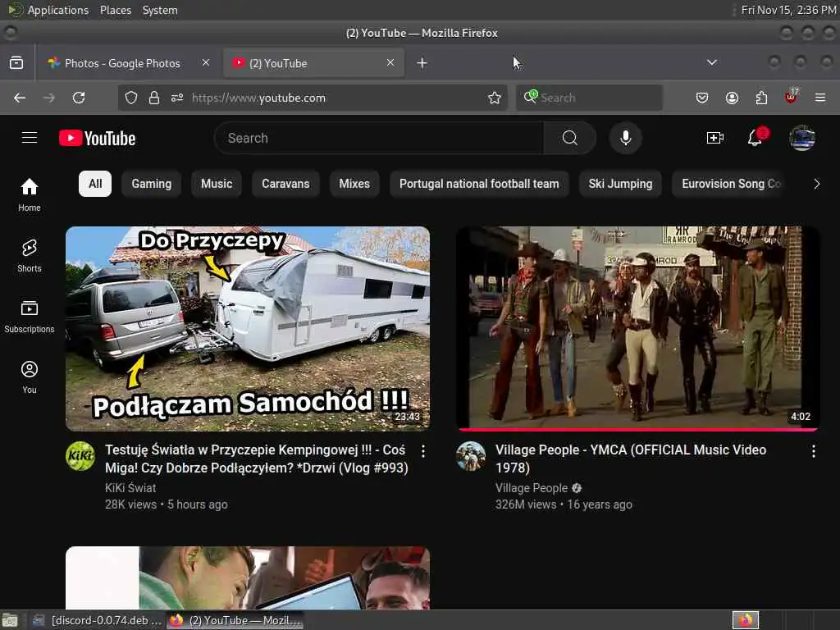Show more topic chips with right arrow
Screen dimensions: 840x630
(x=816, y=184)
